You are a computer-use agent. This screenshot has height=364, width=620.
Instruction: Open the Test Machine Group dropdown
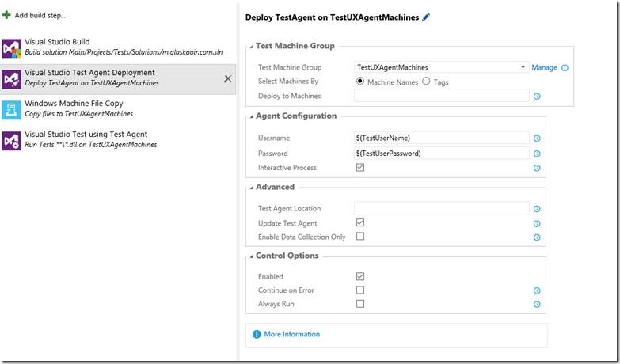[x=523, y=68]
